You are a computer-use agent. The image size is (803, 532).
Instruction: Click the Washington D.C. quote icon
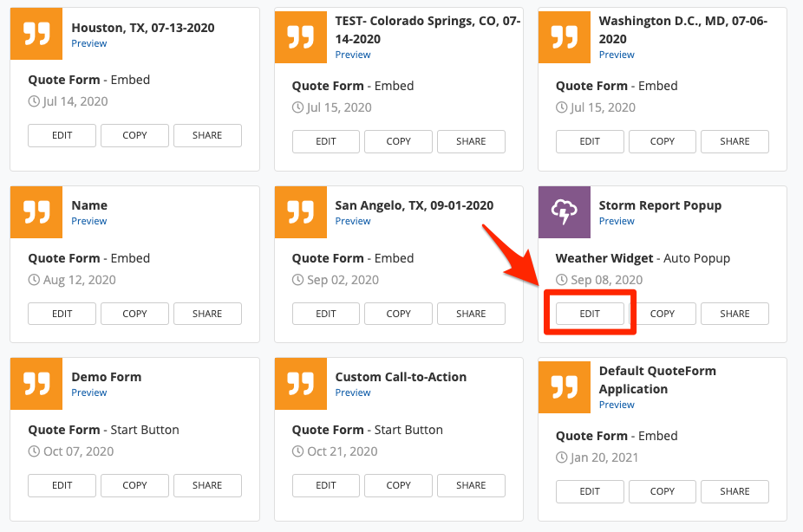coord(564,37)
